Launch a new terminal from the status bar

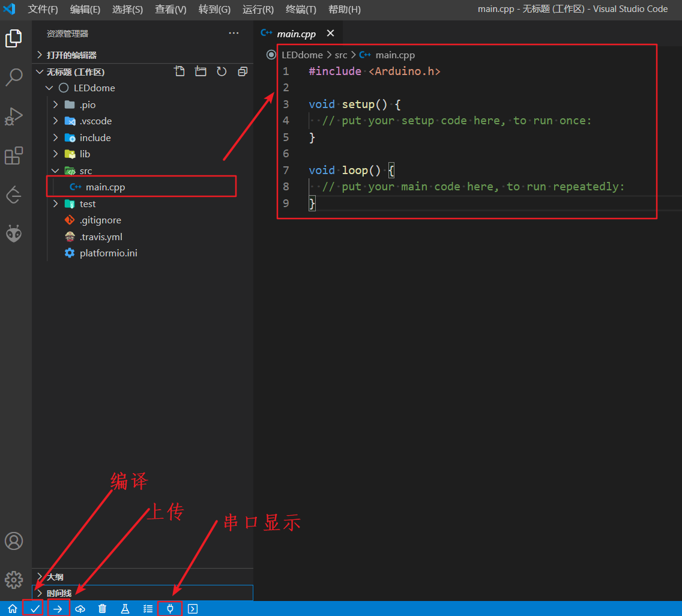192,608
